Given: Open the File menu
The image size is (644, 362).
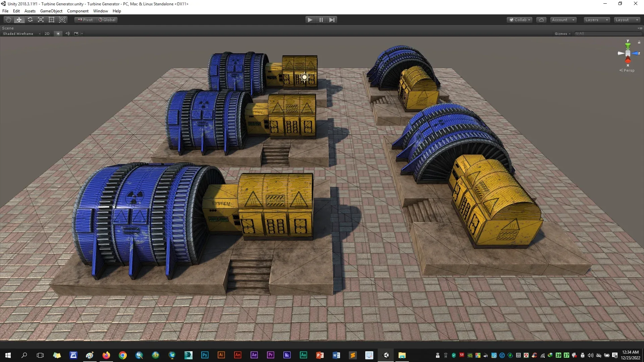Looking at the screenshot, I should [5, 11].
